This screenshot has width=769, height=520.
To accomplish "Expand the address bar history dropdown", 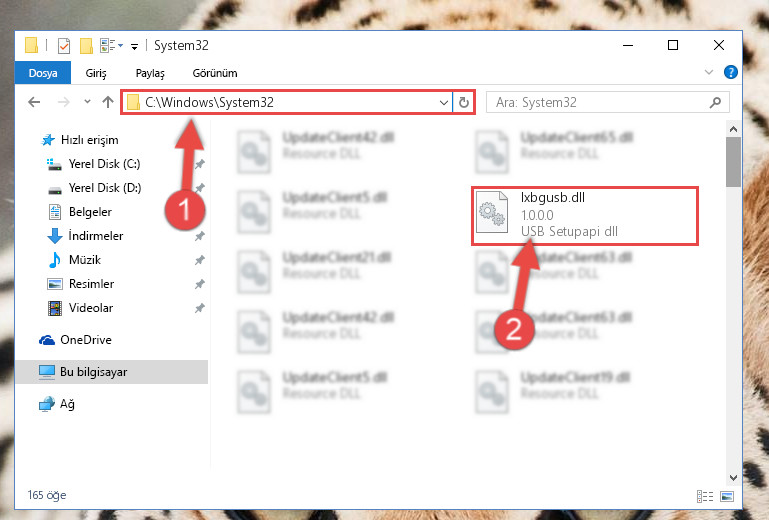I will point(443,103).
